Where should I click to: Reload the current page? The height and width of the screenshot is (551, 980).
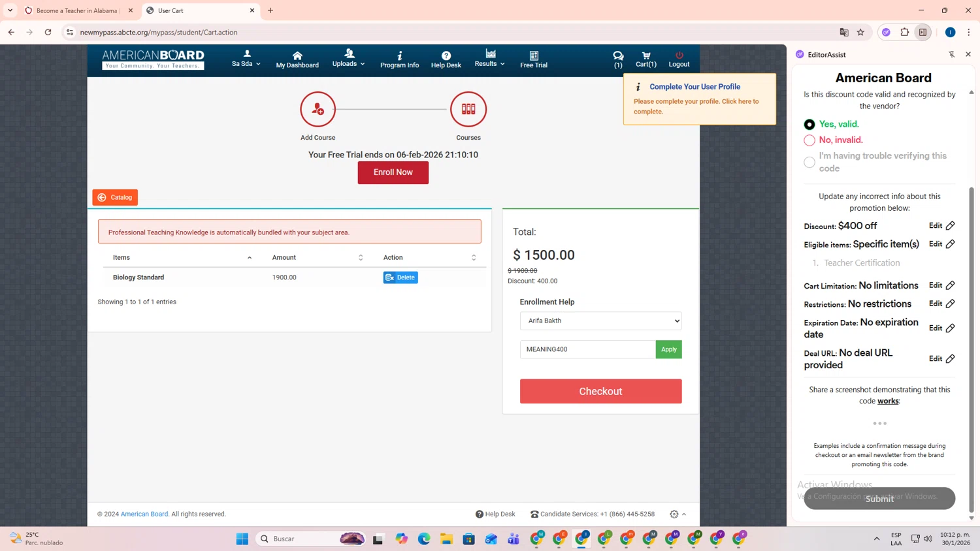pos(48,32)
